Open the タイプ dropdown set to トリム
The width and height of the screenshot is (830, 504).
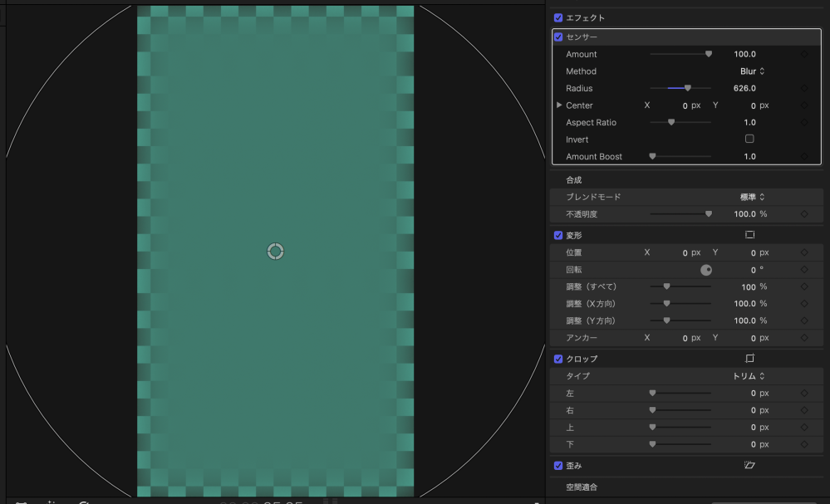(749, 376)
